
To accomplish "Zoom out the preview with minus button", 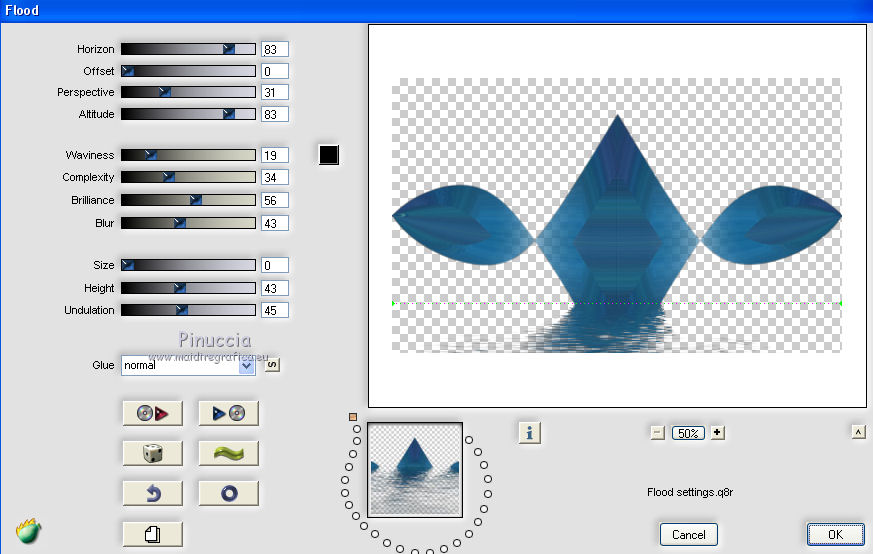I will coord(658,433).
